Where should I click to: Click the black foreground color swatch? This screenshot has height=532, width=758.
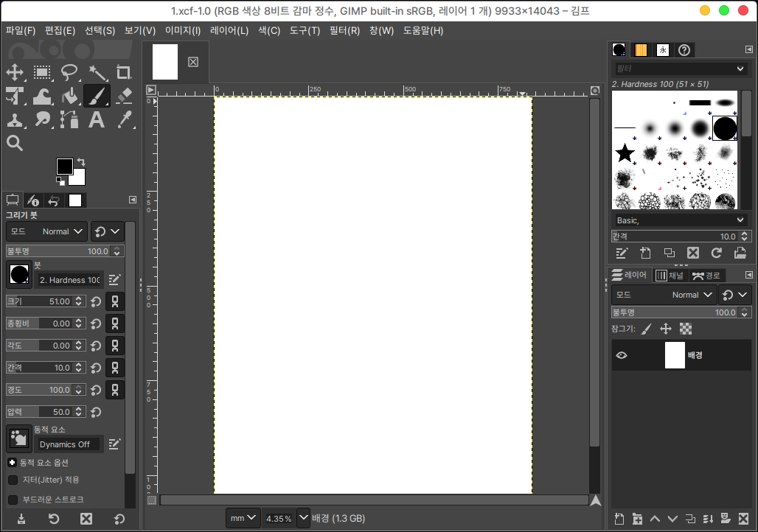[65, 167]
